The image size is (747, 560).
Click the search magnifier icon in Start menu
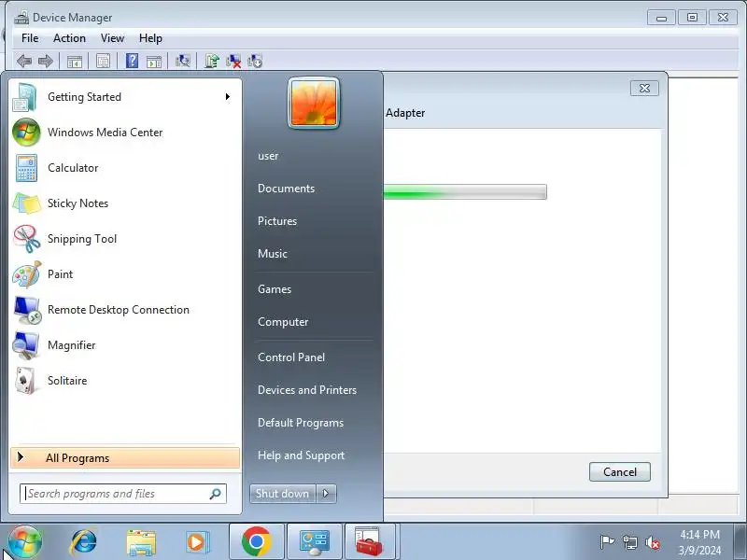click(x=216, y=494)
